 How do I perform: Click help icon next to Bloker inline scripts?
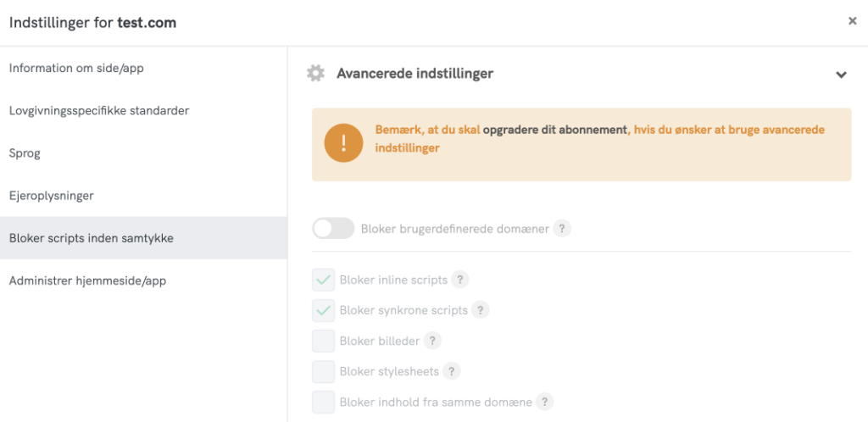click(x=459, y=280)
